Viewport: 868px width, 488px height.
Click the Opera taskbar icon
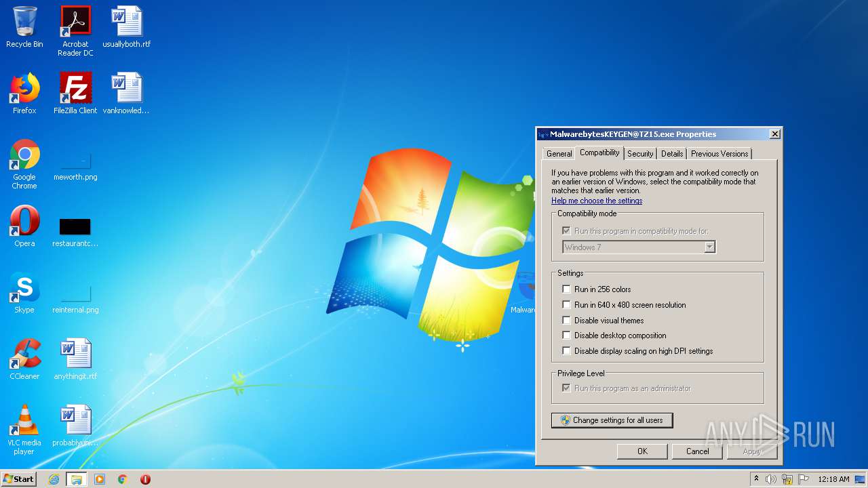[145, 479]
